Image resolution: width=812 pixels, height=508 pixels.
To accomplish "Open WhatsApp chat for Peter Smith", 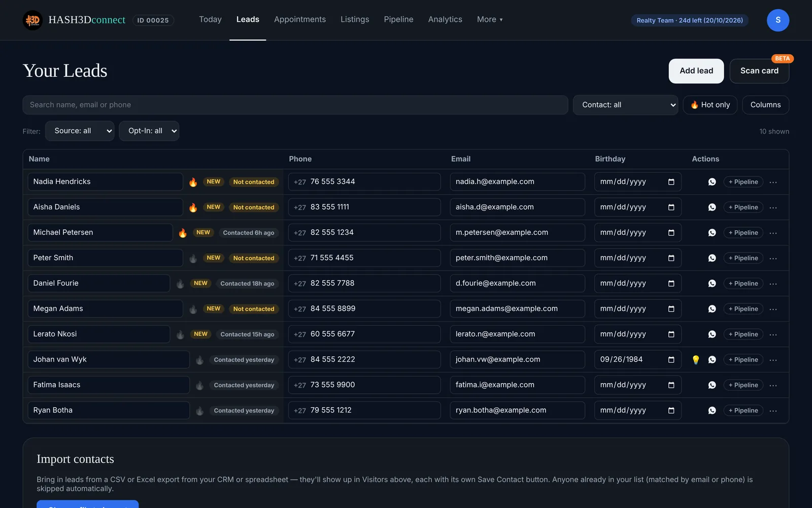I will point(712,258).
